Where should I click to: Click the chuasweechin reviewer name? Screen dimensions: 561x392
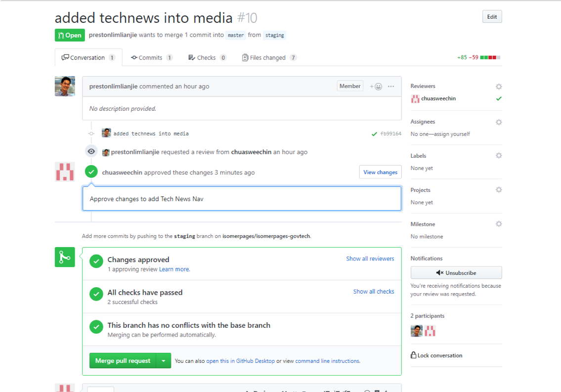pos(438,98)
